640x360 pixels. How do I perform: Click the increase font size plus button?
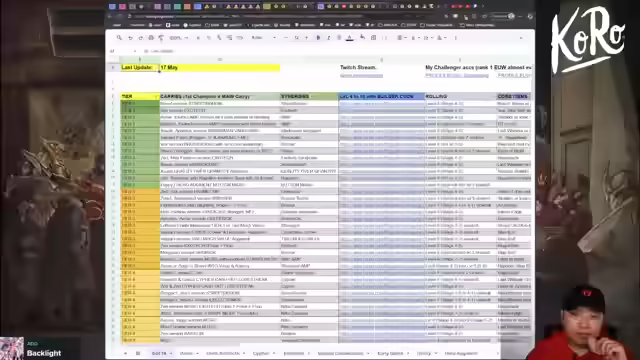pyautogui.click(x=307, y=38)
